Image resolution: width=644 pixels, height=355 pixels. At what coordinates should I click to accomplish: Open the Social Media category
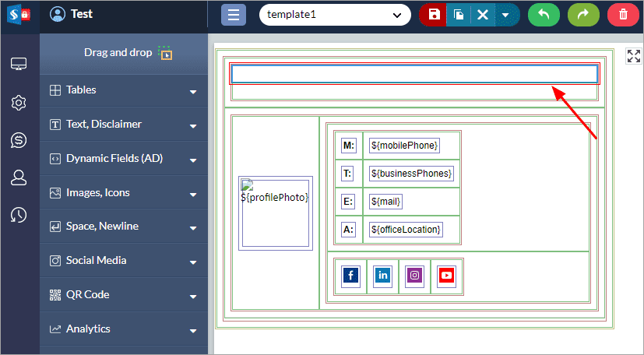coord(124,261)
